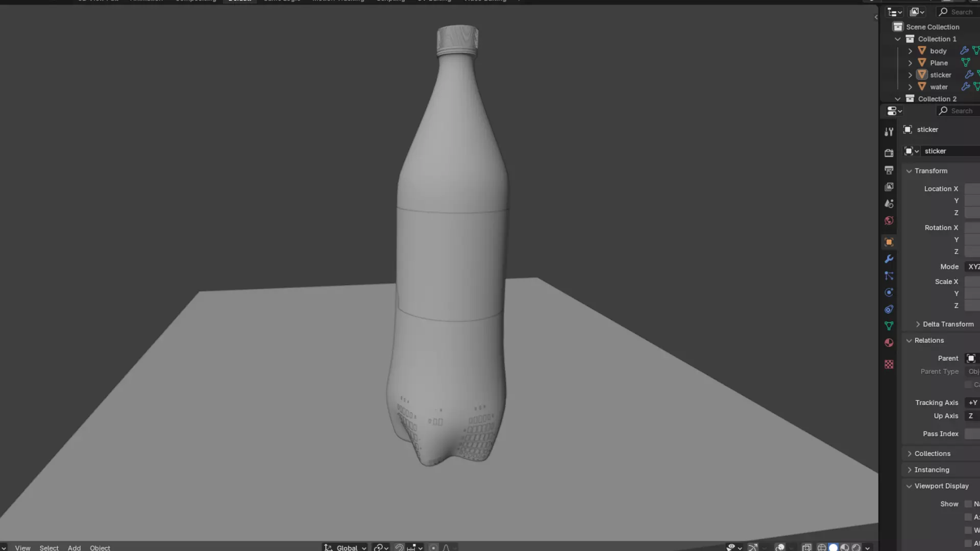Open the Object Constraints properties tab

[889, 309]
